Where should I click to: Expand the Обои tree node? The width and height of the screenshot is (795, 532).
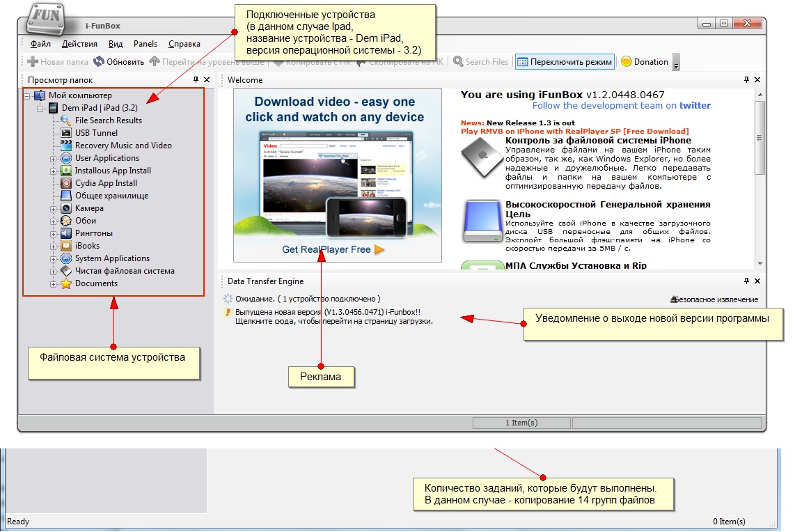coord(53,221)
